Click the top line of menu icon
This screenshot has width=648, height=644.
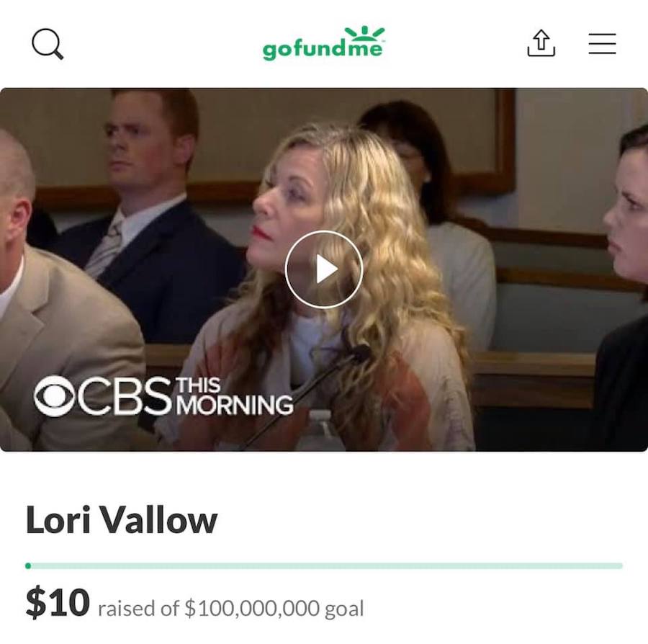[602, 35]
